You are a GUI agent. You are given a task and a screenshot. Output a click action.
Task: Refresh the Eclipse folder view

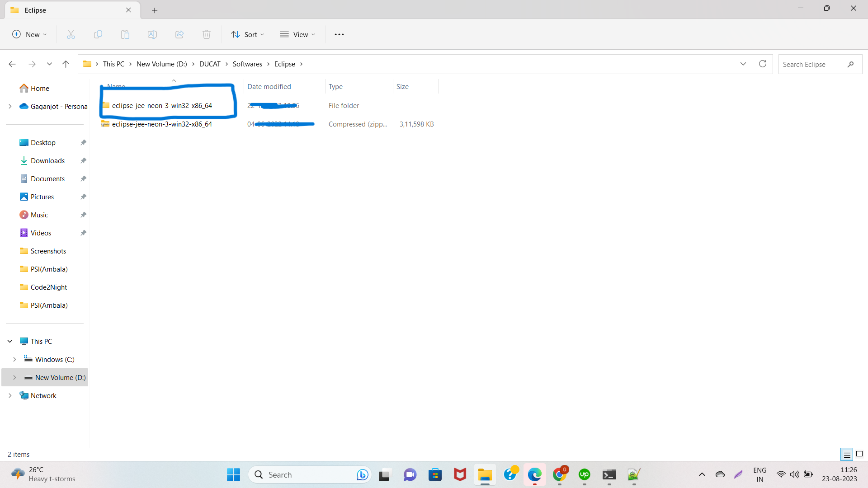point(763,64)
